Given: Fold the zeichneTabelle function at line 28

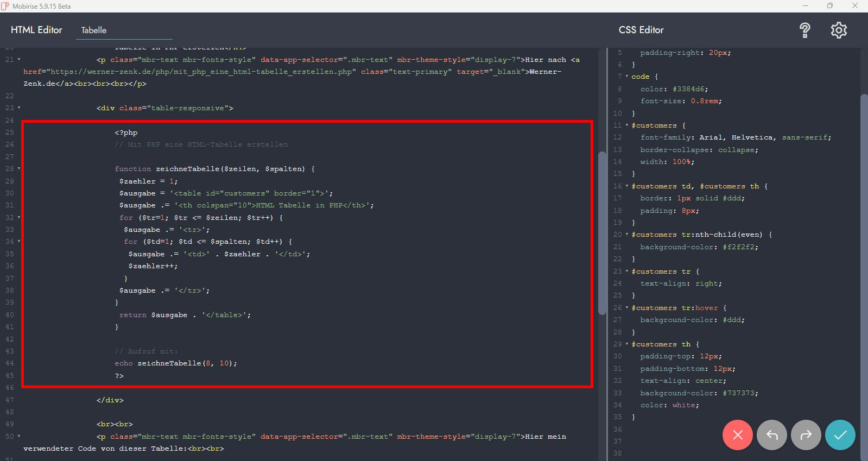Looking at the screenshot, I should [x=19, y=169].
